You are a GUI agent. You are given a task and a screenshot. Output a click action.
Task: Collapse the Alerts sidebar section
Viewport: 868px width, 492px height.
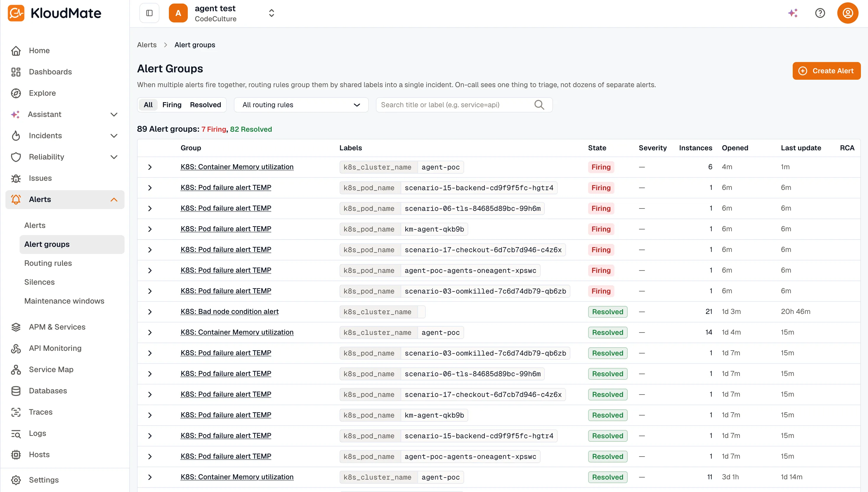click(114, 199)
